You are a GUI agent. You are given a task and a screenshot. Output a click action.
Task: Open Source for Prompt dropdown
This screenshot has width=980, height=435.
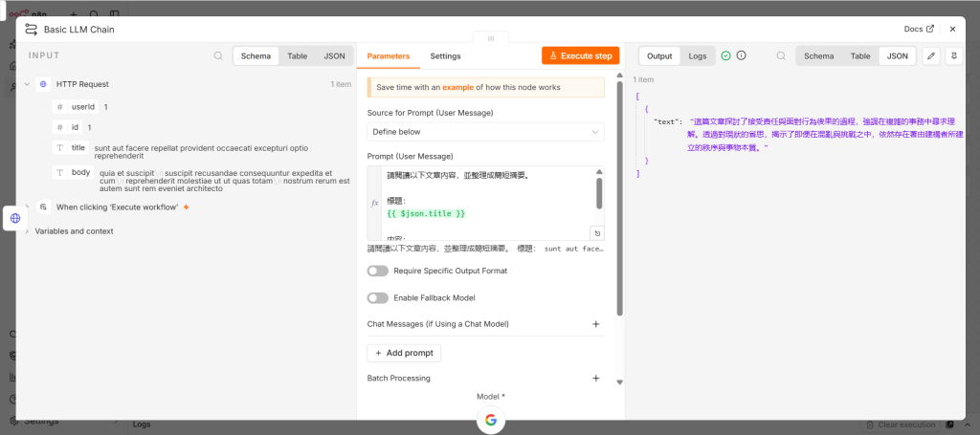485,132
